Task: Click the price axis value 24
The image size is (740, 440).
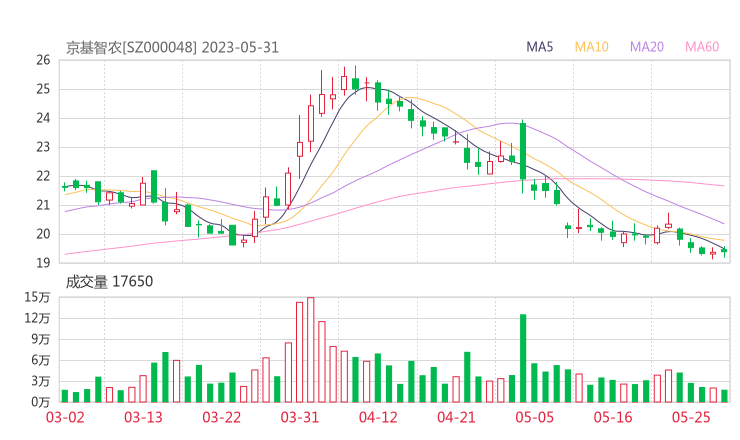Action: (43, 118)
